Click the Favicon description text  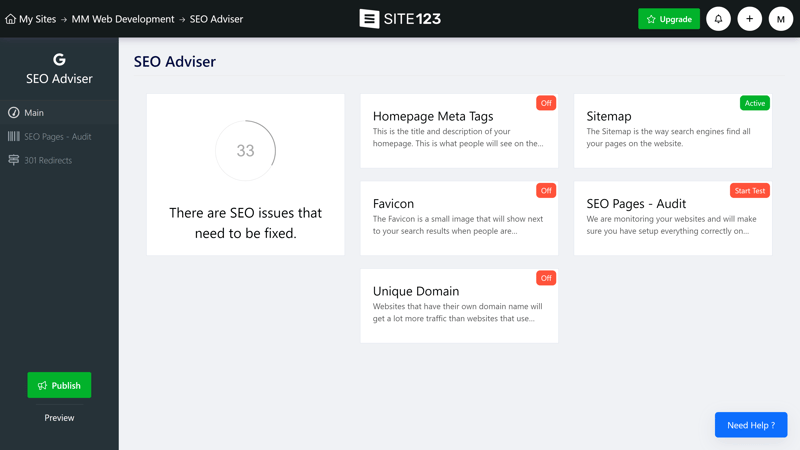click(458, 225)
